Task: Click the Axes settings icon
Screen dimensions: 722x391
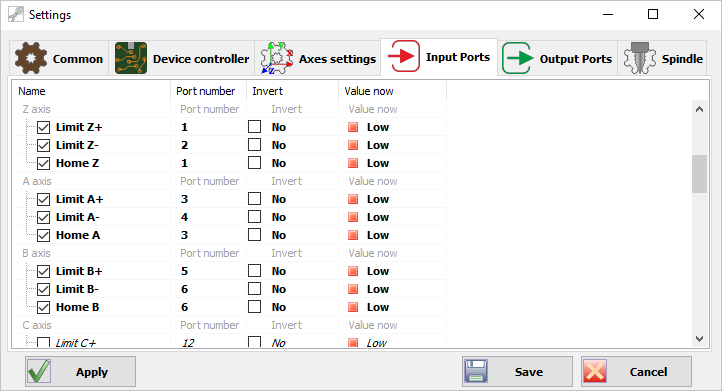Action: 277,58
